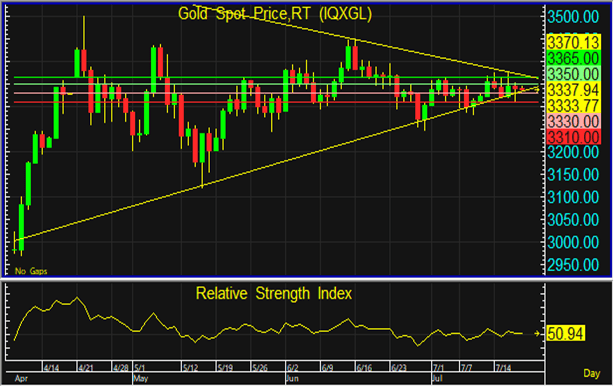Click the 5/12 date marker
The width and height of the screenshot is (614, 387).
click(x=190, y=368)
